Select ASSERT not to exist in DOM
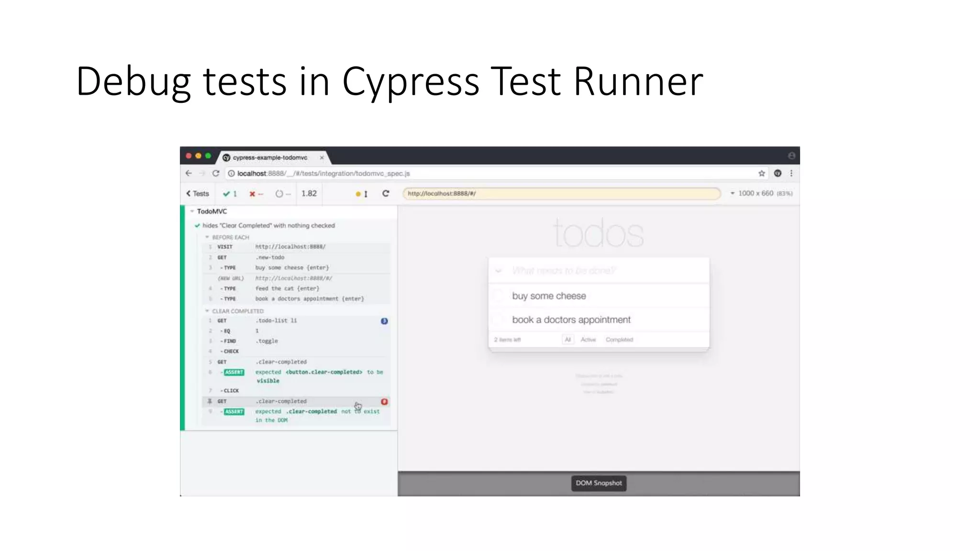This screenshot has width=980, height=551. click(x=297, y=416)
